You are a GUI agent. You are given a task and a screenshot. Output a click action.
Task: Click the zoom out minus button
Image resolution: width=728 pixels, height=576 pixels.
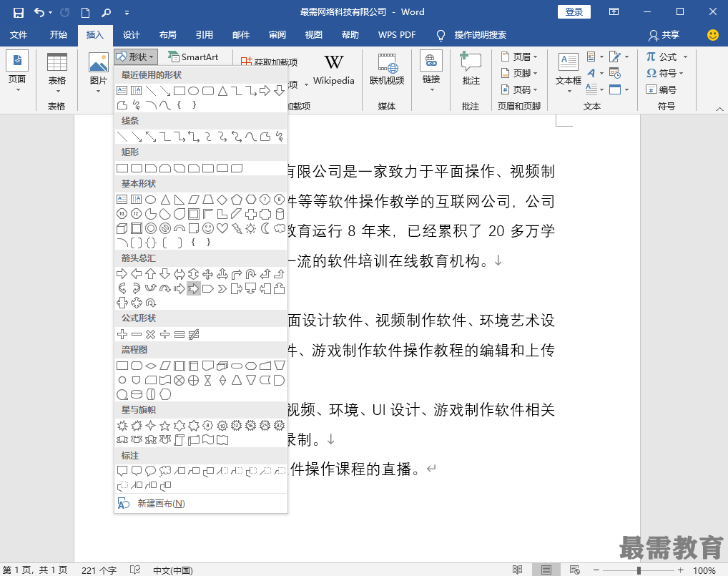point(596,570)
